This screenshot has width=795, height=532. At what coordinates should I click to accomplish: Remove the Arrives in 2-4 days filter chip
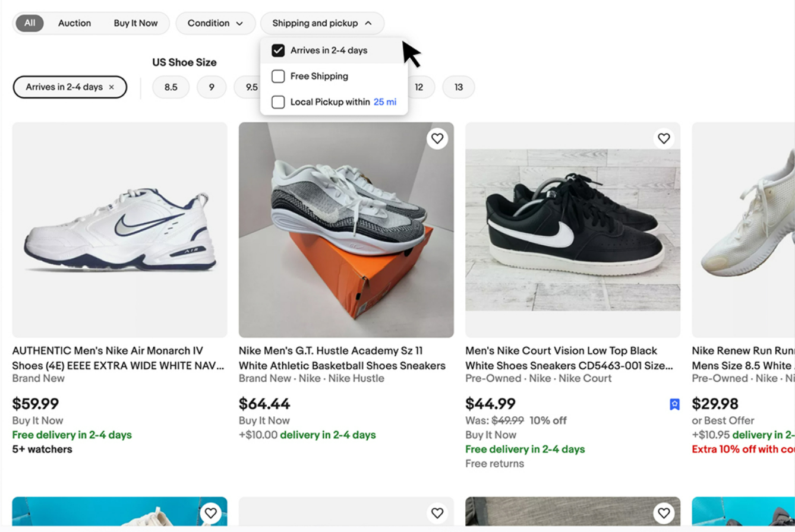pyautogui.click(x=111, y=87)
